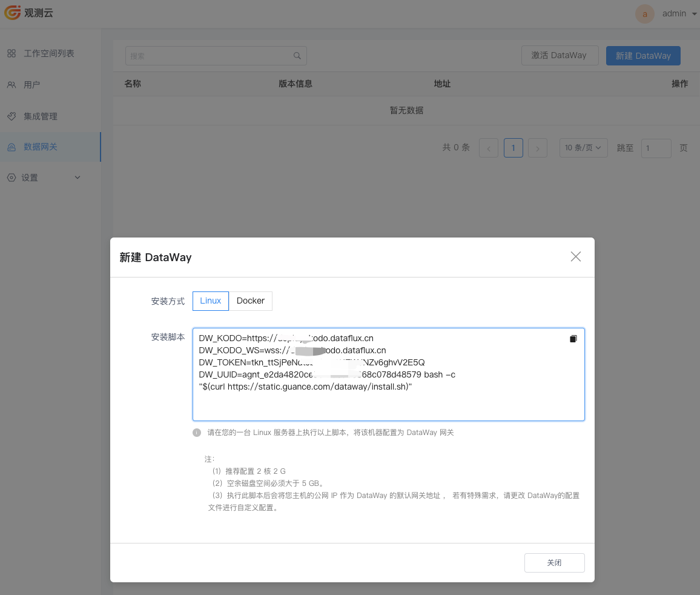This screenshot has height=595, width=700.
Task: Click inside the 安装脚本 text area
Action: (388, 374)
